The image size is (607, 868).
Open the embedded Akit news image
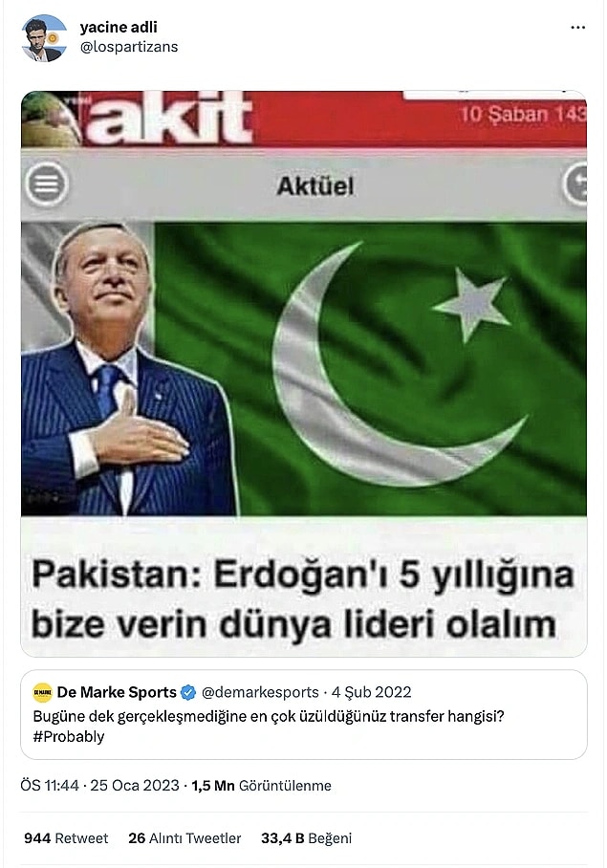[x=304, y=374]
